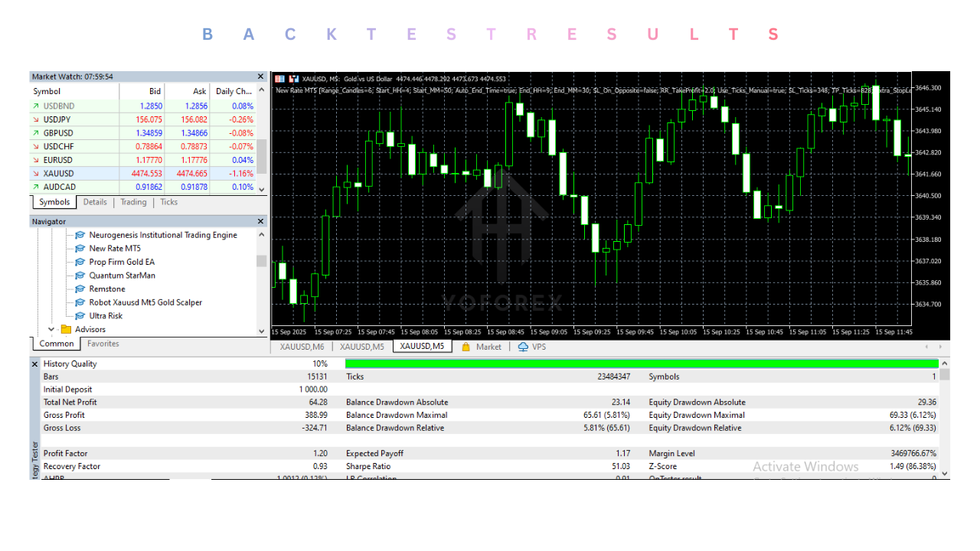Switch to the XAUUSD,M6 chart tab
The width and height of the screenshot is (980, 551).
pyautogui.click(x=301, y=346)
